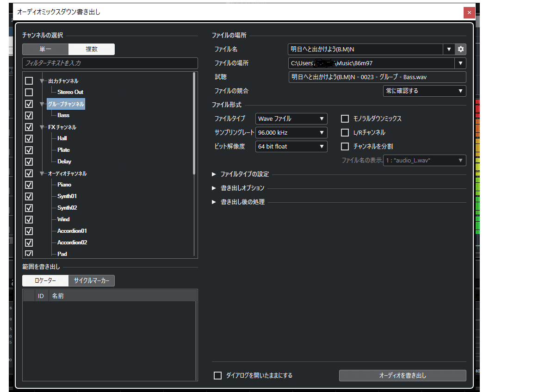This screenshot has width=533, height=392.
Task: Uncheck the Hall FX channel checkbox
Action: coord(29,139)
